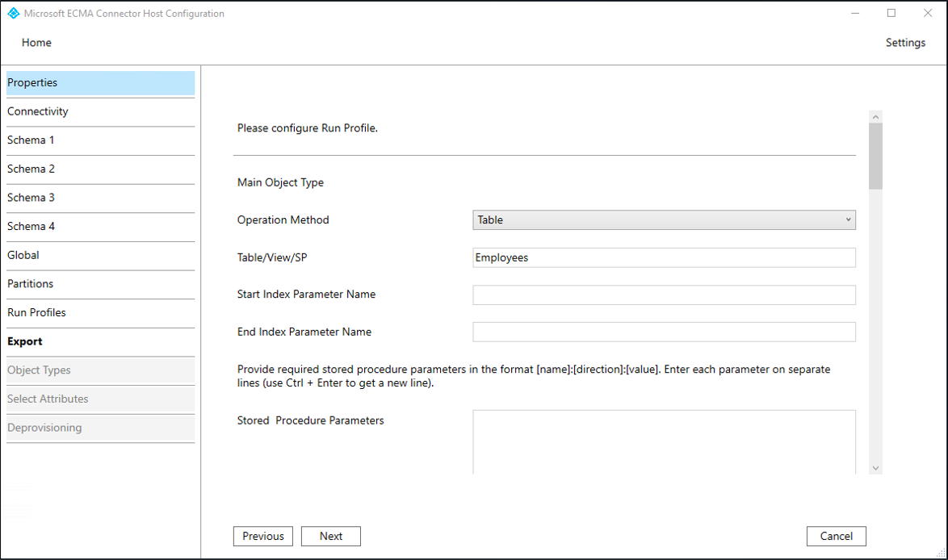Select the Global page
This screenshot has width=948, height=560.
point(100,255)
